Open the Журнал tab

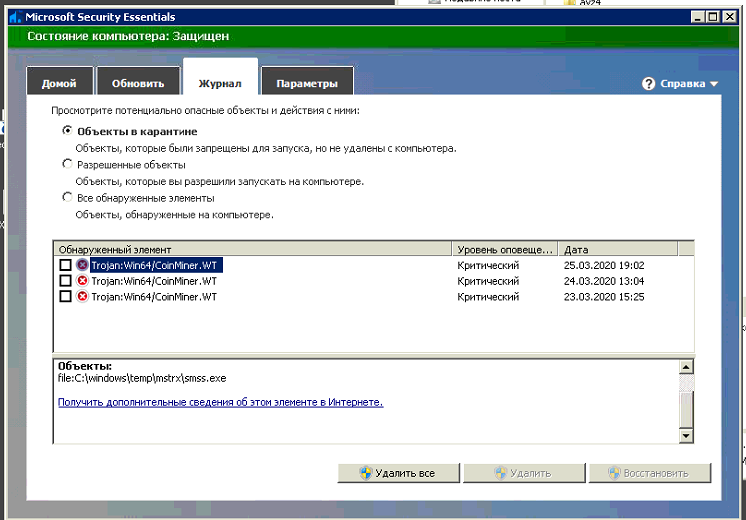(220, 78)
